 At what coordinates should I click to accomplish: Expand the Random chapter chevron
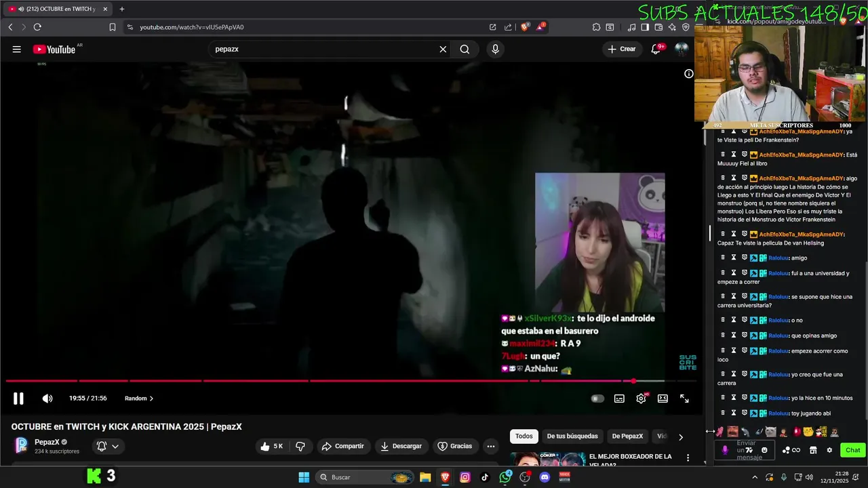(151, 399)
